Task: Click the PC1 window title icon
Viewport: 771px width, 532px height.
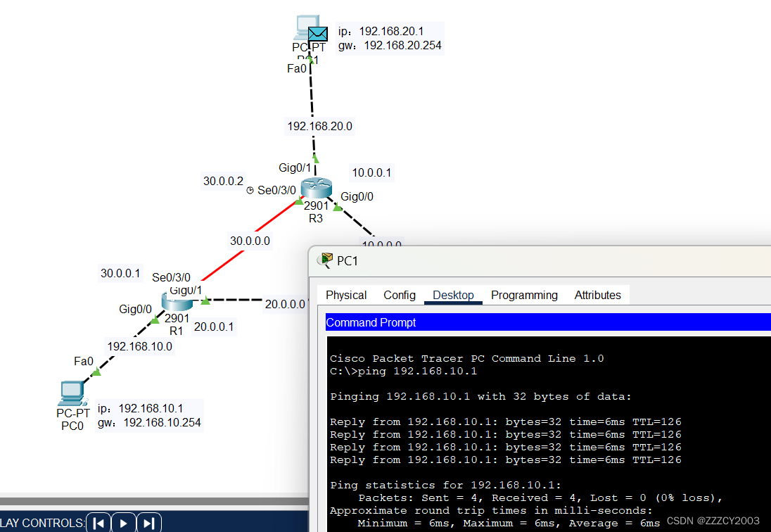Action: (326, 260)
